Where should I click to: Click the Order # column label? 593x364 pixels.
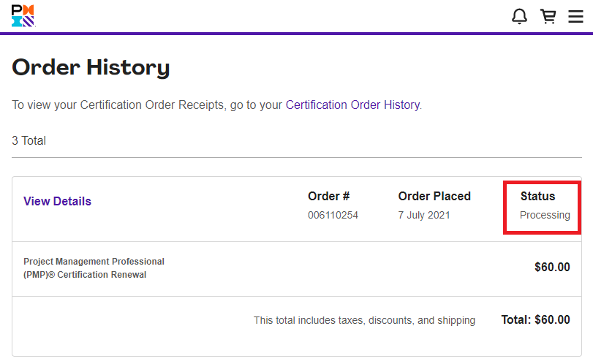coord(328,196)
